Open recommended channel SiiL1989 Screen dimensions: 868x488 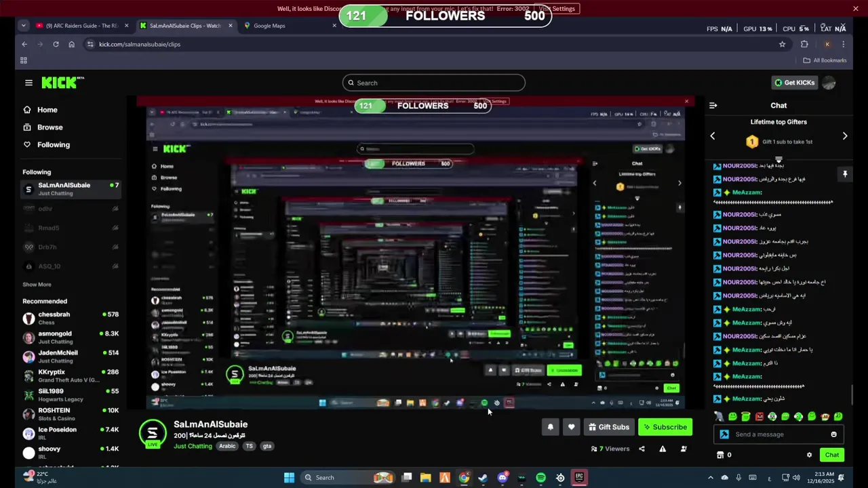tap(71, 394)
